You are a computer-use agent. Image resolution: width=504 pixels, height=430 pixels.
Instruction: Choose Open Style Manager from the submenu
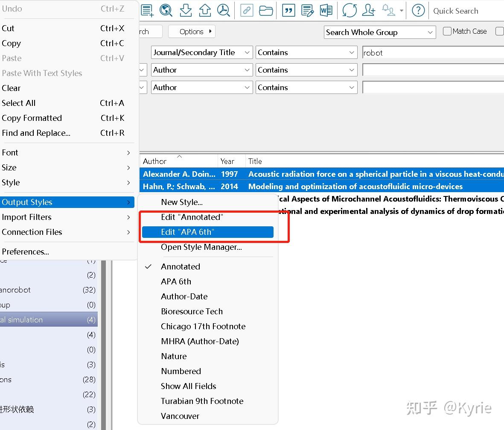pos(201,247)
